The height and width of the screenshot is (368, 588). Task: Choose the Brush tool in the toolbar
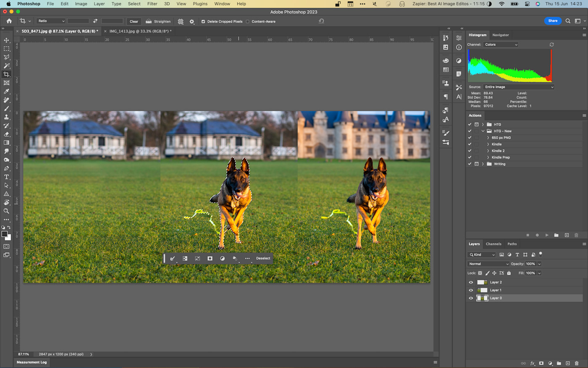click(6, 109)
